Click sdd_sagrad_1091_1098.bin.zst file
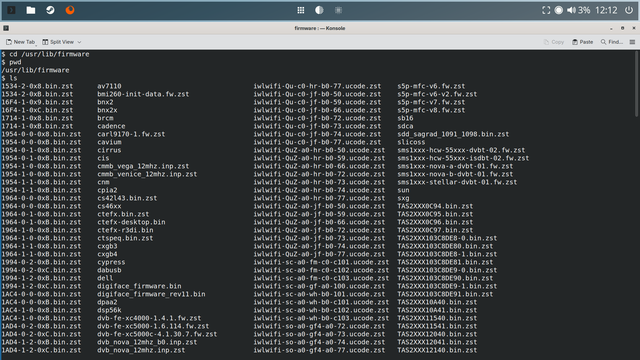640x360 pixels. pyautogui.click(x=453, y=134)
